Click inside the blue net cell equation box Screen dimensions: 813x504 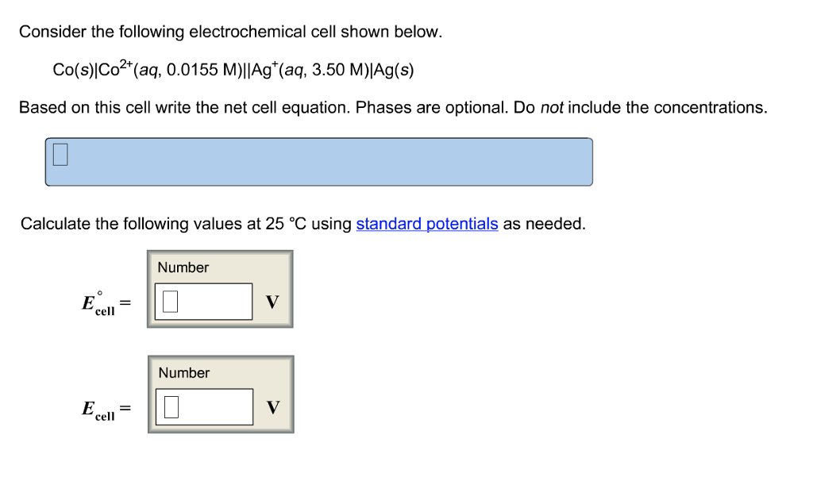318,162
